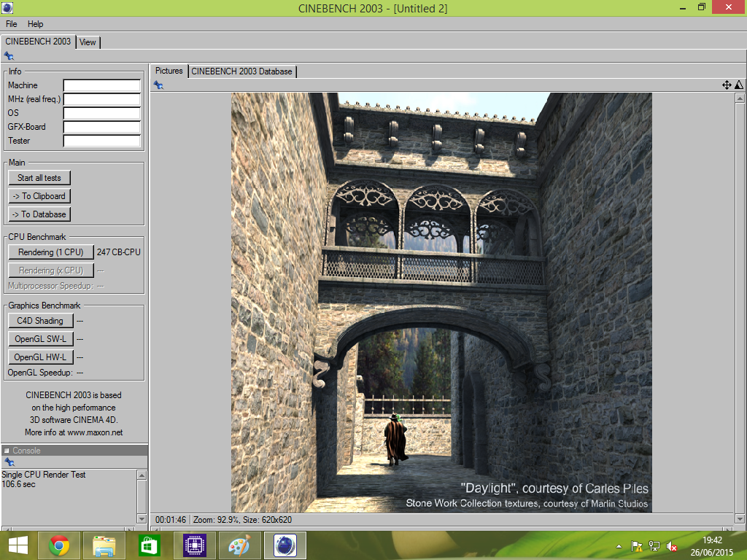Screen dimensions: 747x560
Task: Open the CPU chip app on taskbar
Action: [194, 545]
